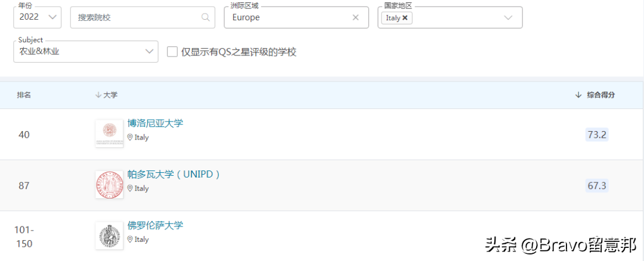Viewport: 644px width, 261px height.
Task: Click the 搜索院校 search input field
Action: coord(143,17)
